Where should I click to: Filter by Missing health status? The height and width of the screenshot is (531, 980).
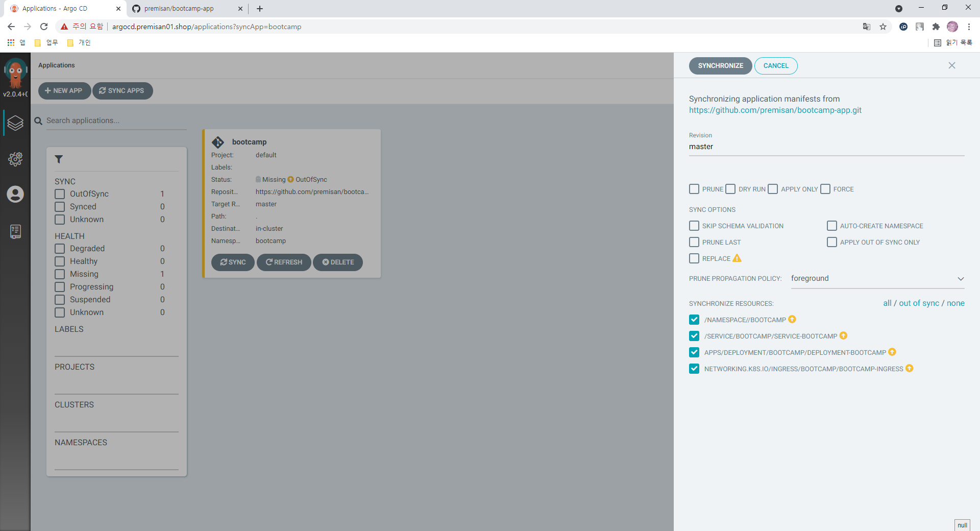(x=60, y=274)
